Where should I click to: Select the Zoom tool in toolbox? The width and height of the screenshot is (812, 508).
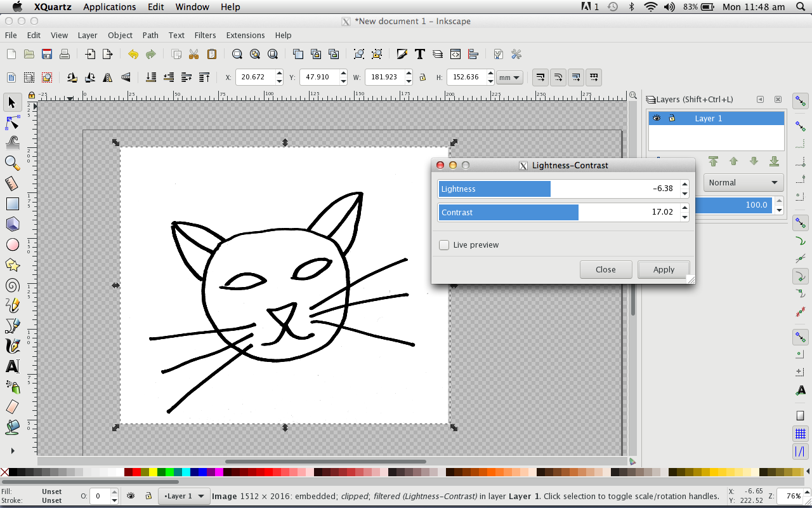12,163
